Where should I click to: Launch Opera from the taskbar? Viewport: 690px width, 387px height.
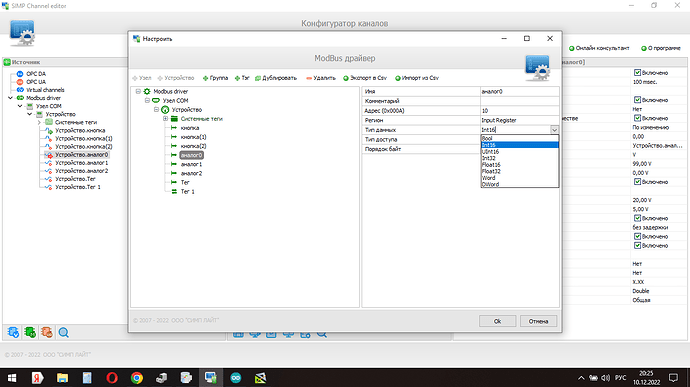(112, 378)
